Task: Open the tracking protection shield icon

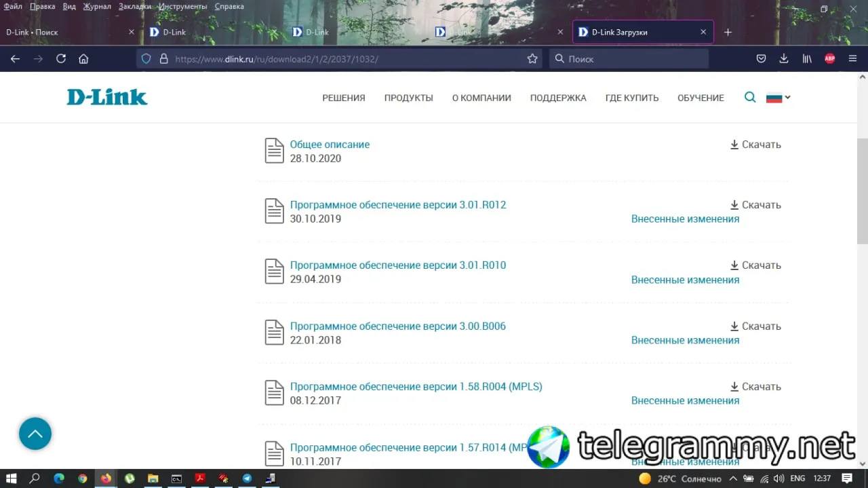Action: [x=146, y=59]
